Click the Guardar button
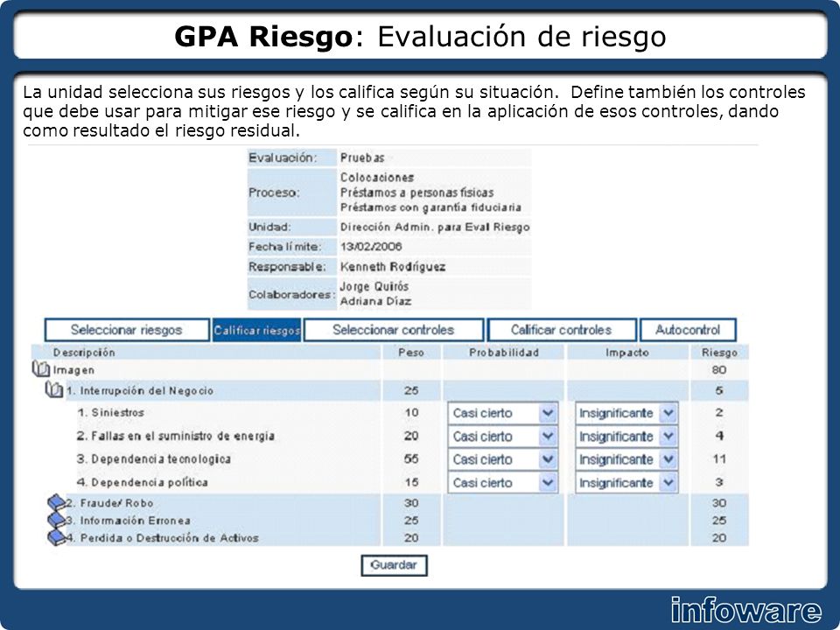The height and width of the screenshot is (630, 840). coord(395,565)
